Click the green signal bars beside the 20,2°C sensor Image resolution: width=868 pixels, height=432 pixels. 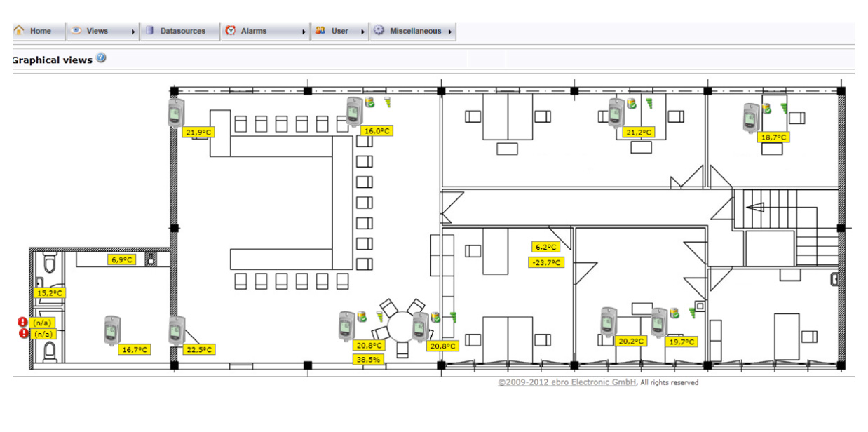tap(692, 314)
